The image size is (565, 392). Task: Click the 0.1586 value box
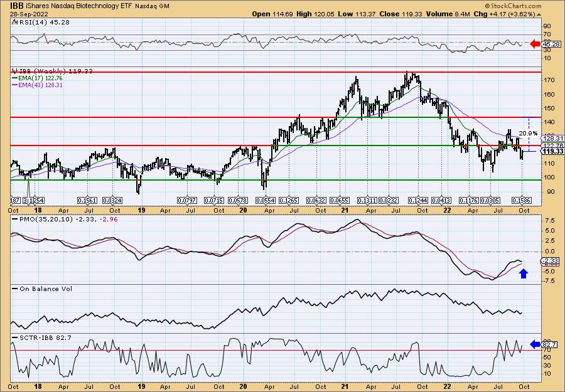tap(523, 200)
